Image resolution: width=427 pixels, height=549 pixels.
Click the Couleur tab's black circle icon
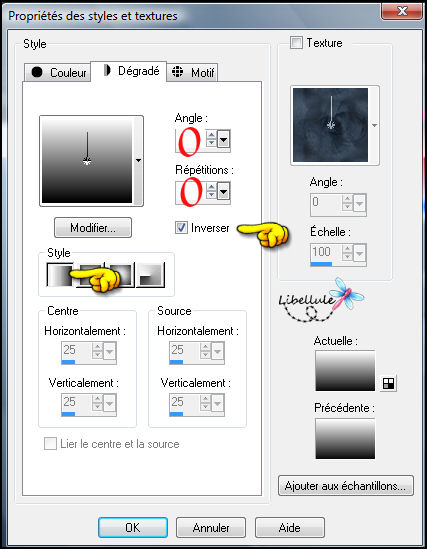pos(37,72)
